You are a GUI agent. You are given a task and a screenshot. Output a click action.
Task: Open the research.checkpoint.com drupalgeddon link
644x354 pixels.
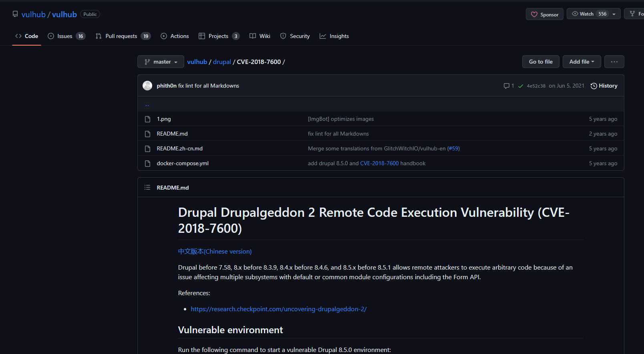[279, 309]
